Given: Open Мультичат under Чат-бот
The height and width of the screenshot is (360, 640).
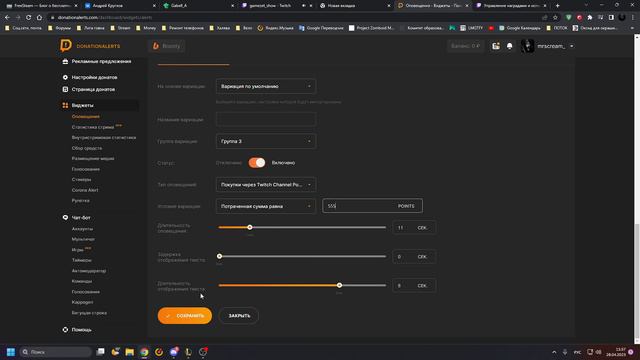Looking at the screenshot, I should tap(83, 239).
